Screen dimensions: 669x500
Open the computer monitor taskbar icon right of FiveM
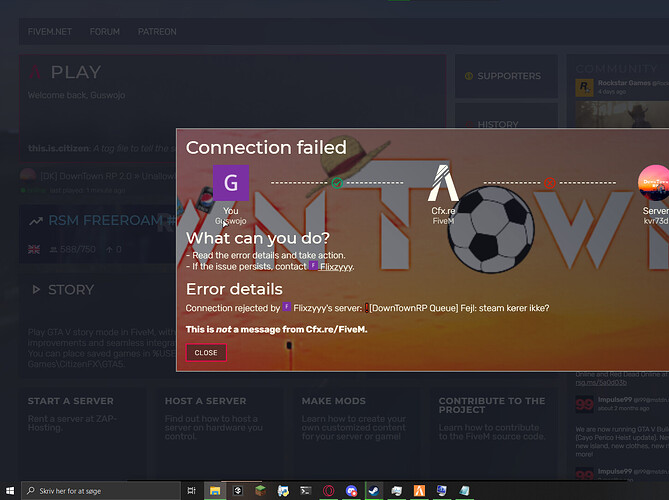pos(442,491)
